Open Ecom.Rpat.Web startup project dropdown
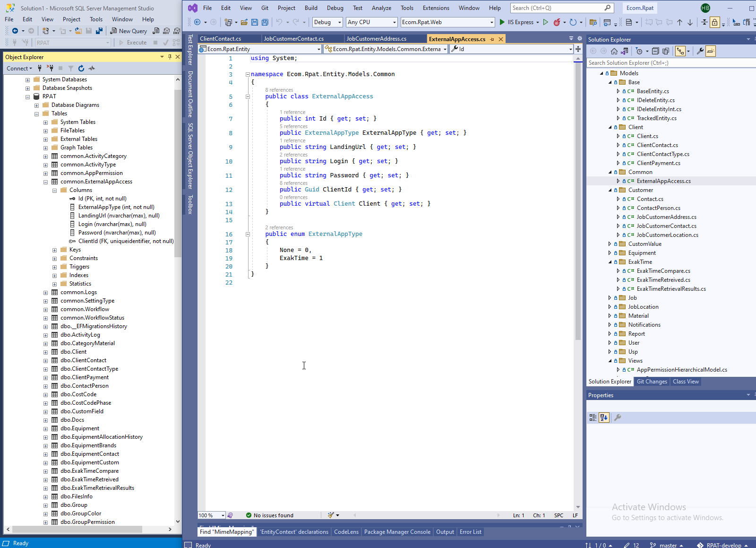756x548 pixels. tap(447, 22)
